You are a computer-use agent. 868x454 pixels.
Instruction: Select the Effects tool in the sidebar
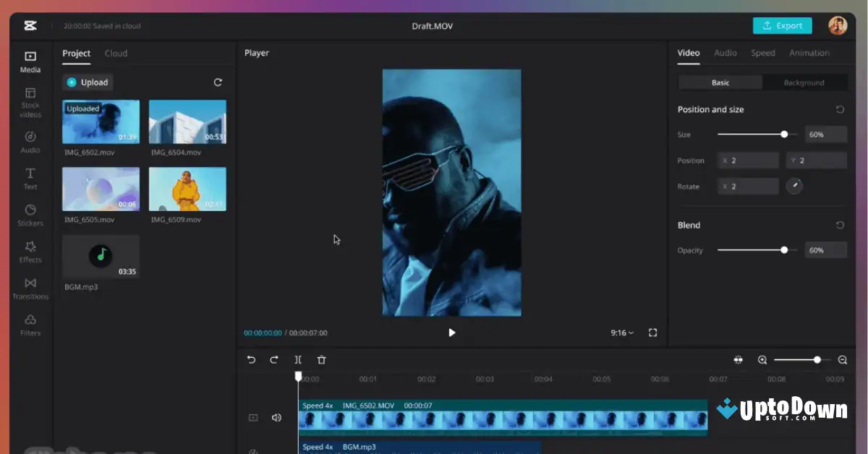tap(30, 252)
